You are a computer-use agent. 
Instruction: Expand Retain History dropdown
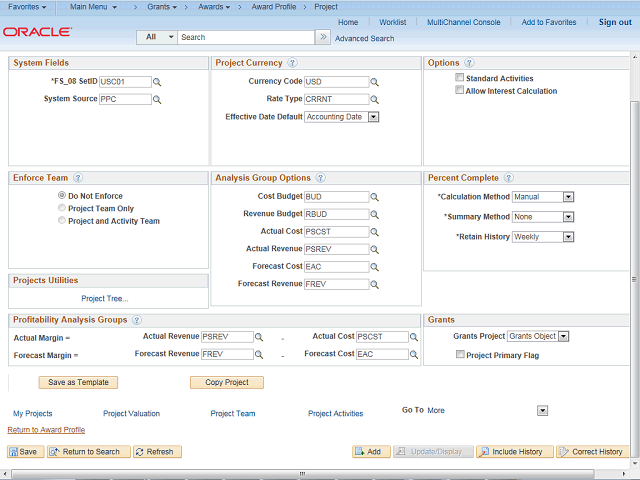(568, 237)
